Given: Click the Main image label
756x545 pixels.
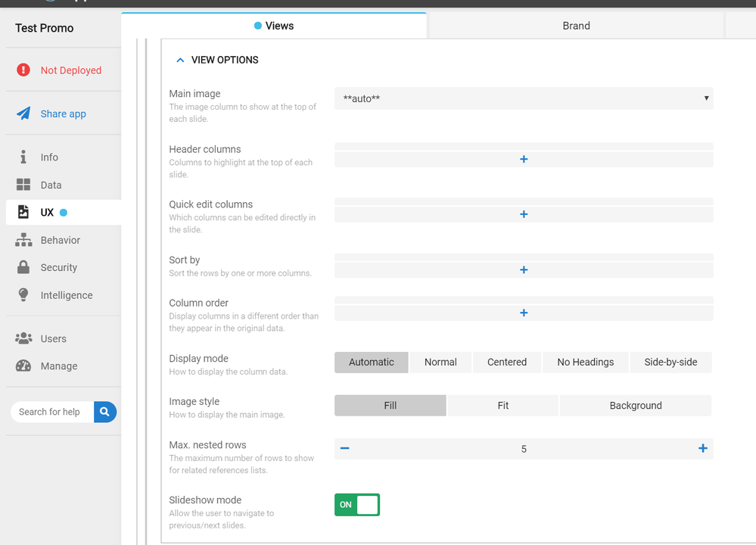Looking at the screenshot, I should tap(194, 94).
